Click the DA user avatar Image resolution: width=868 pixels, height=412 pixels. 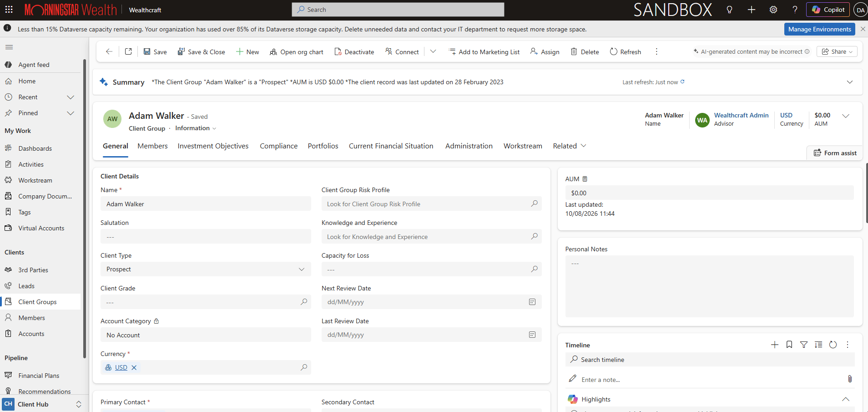tap(860, 10)
